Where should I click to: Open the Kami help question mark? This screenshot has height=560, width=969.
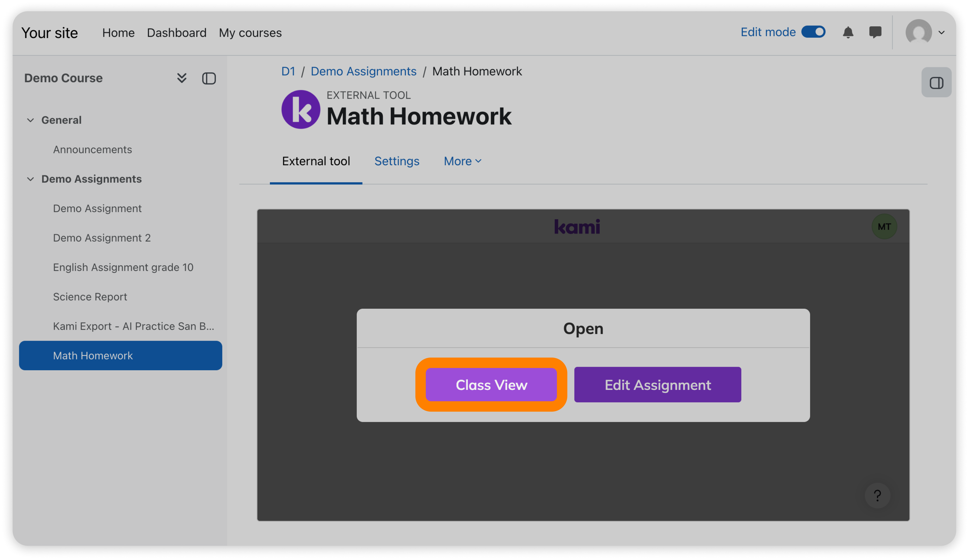(877, 496)
